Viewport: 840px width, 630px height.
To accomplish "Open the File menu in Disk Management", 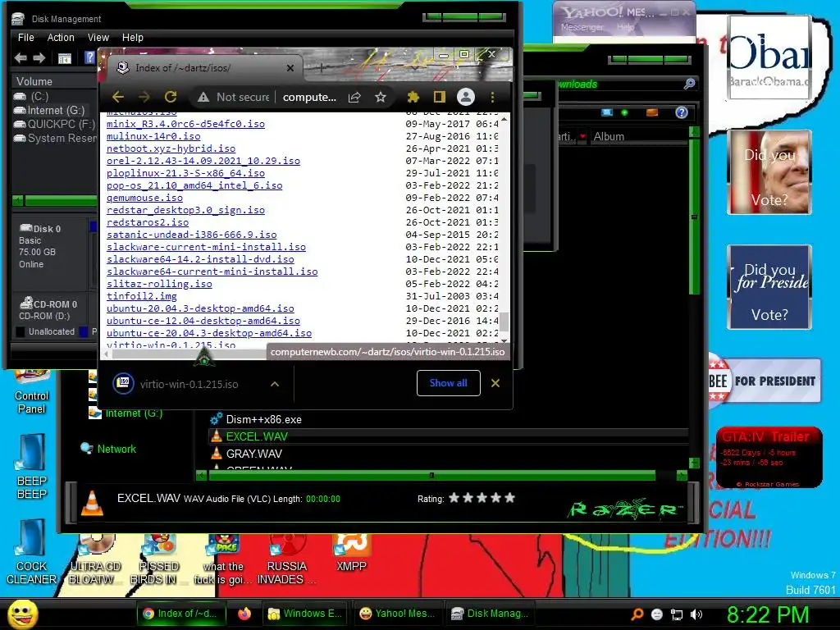I will pyautogui.click(x=25, y=38).
